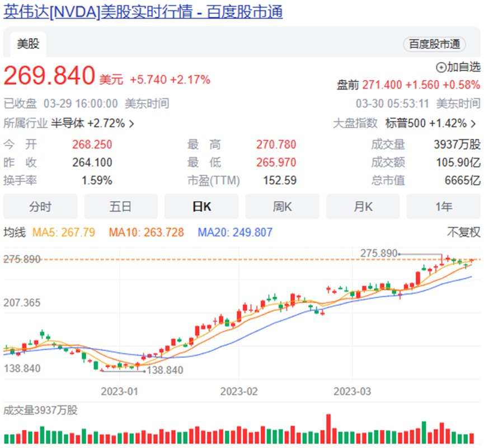This screenshot has height=448, width=484.
Task: Select the 日K chart tab
Action: [x=201, y=207]
